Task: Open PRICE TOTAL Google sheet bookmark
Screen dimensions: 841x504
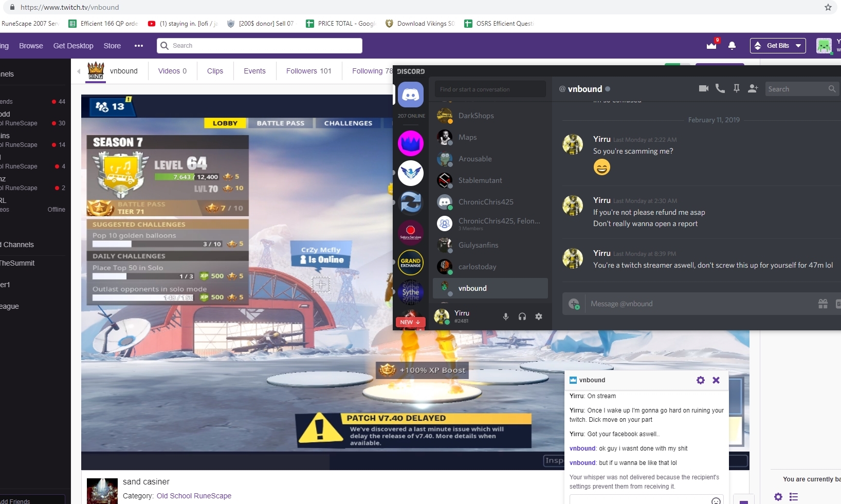Action: coord(341,24)
